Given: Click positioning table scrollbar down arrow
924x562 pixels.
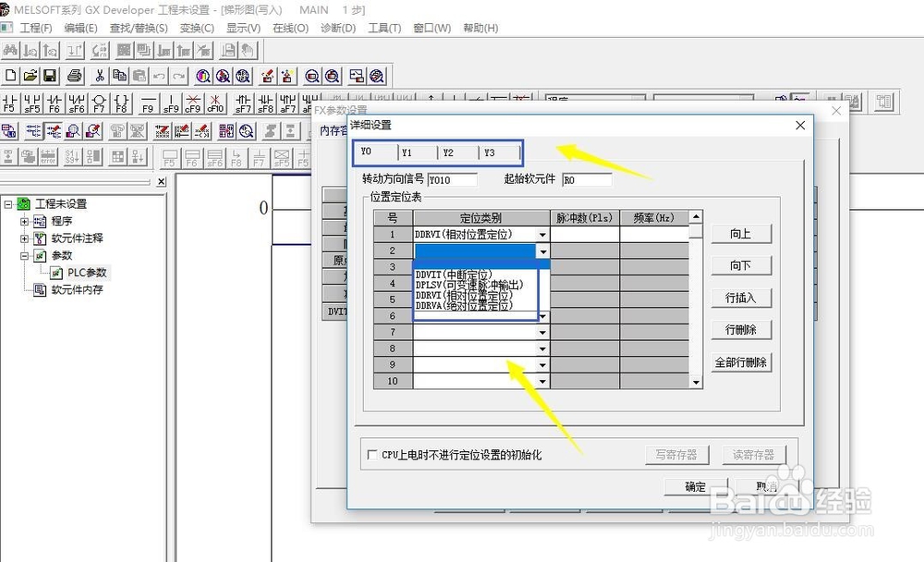Looking at the screenshot, I should pos(696,382).
